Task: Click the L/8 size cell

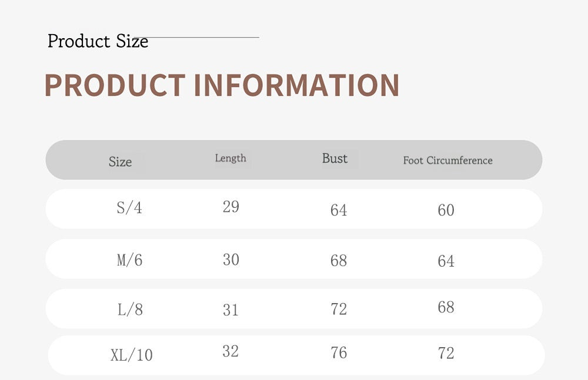Action: point(130,310)
